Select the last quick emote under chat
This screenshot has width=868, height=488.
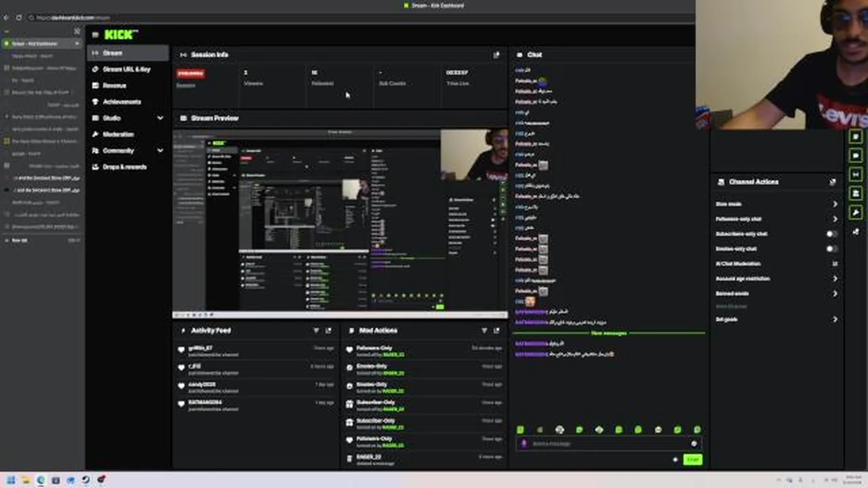[697, 430]
